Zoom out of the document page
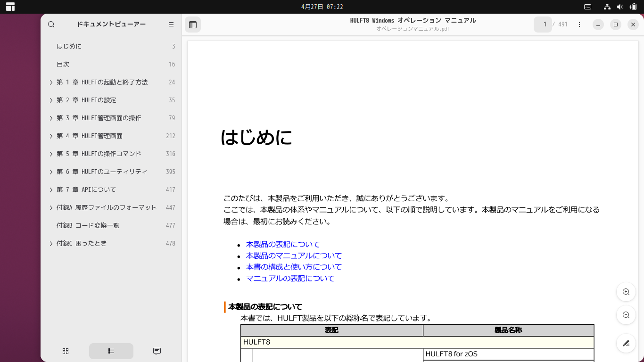 click(626, 315)
